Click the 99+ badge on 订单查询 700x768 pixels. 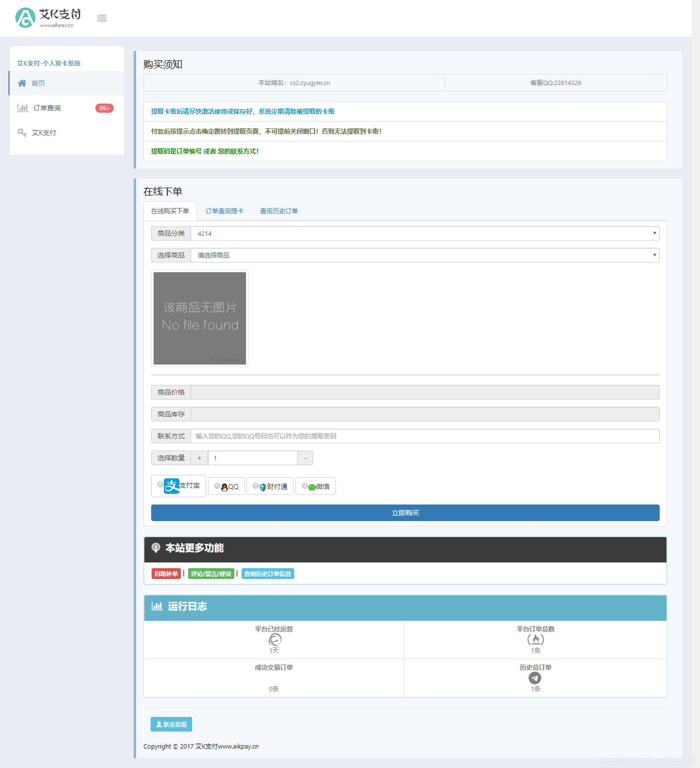[105, 108]
